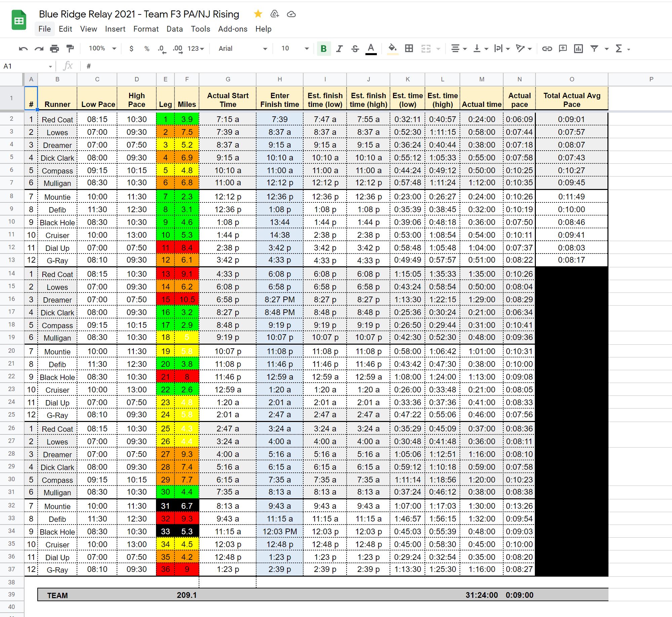Open the Tools menu

point(200,29)
